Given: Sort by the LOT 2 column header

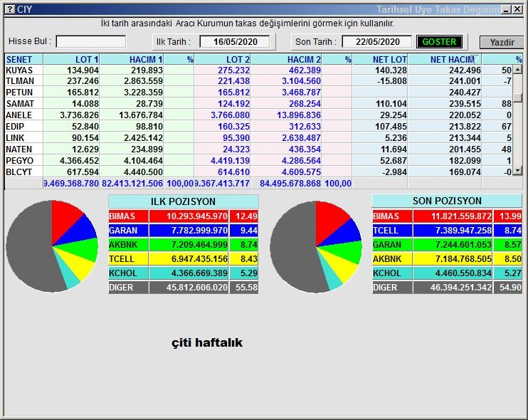Looking at the screenshot, I should (223, 60).
